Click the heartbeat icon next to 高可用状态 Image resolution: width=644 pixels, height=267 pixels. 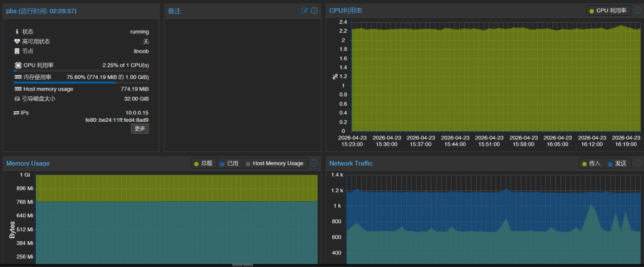18,41
